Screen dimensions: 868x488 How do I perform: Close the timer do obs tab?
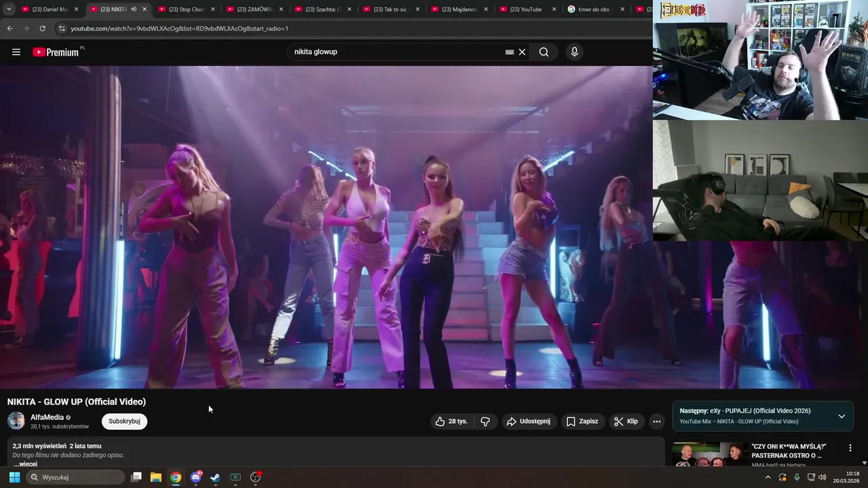click(623, 9)
